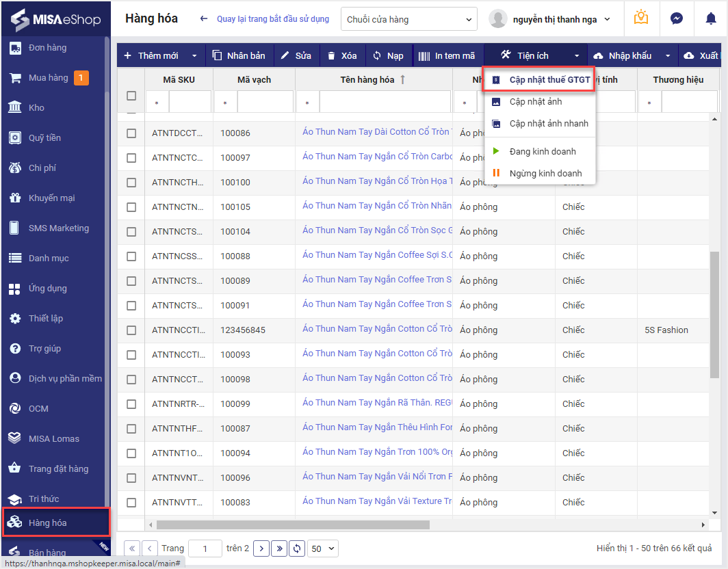Image resolution: width=728 pixels, height=569 pixels.
Task: Click the Quỹ tiền safe icon
Action: click(x=15, y=138)
